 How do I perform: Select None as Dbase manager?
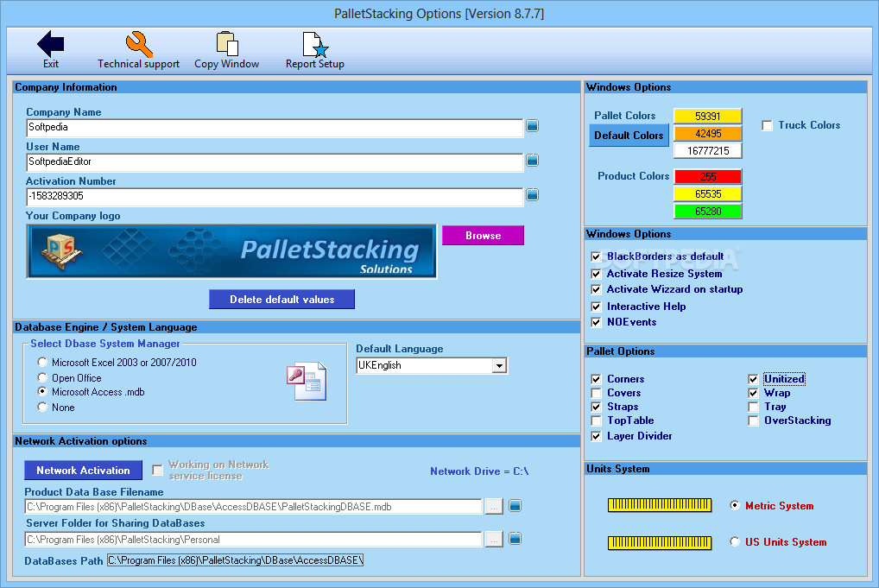click(x=42, y=407)
